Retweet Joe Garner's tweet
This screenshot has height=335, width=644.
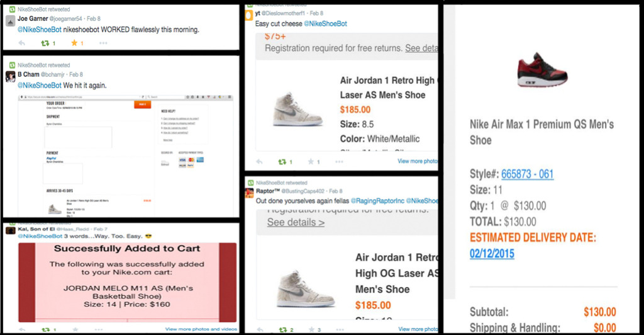click(x=45, y=43)
